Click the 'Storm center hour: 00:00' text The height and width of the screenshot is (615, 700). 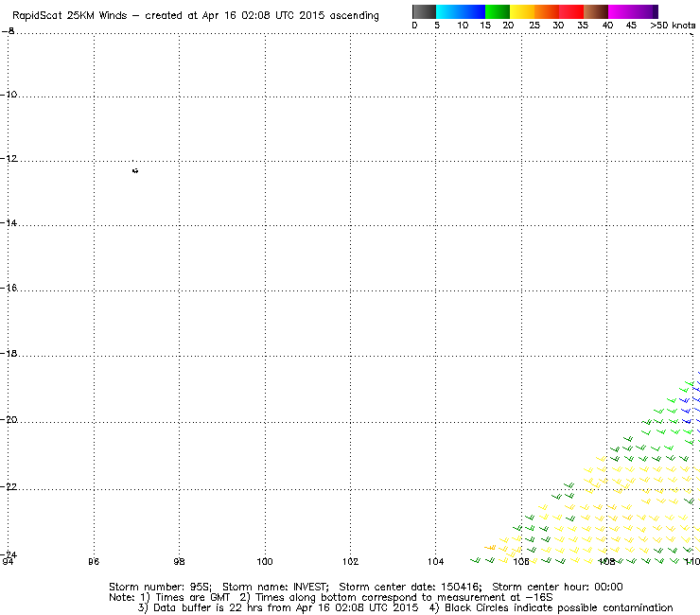pos(557,587)
